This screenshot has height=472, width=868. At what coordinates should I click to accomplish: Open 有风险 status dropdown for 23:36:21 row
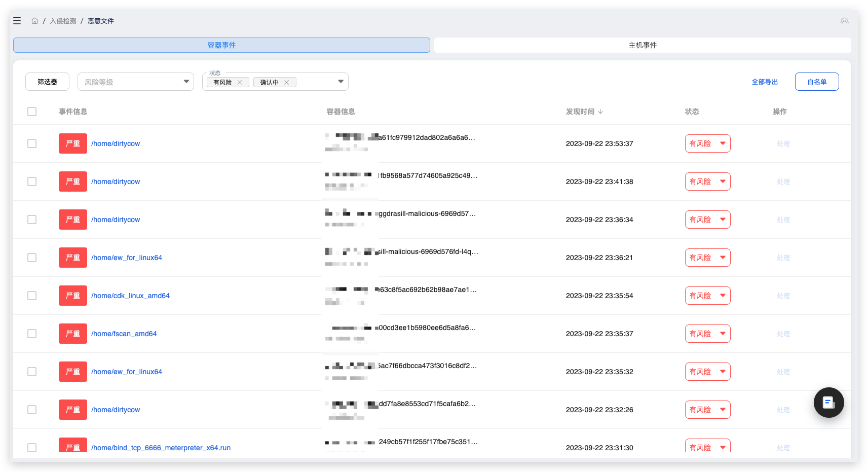[x=707, y=258]
